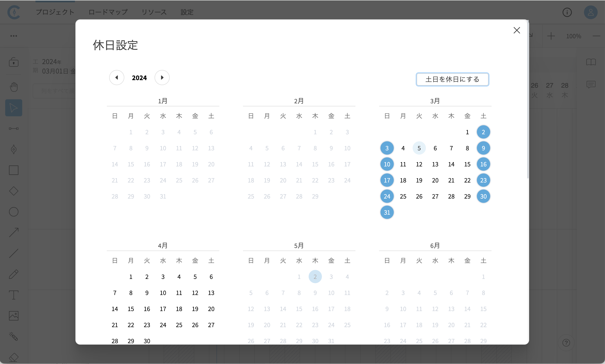Viewport: 605px width, 364px height.
Task: Select the circle shape tool
Action: (14, 212)
